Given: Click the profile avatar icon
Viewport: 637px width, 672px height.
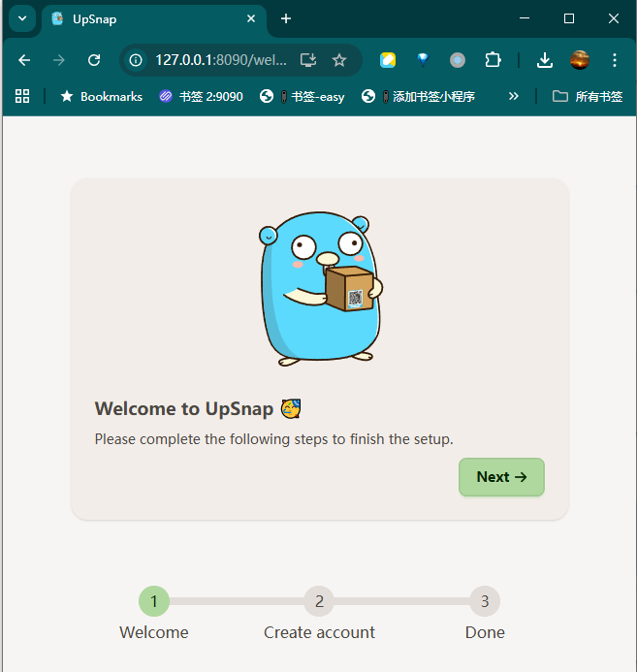Looking at the screenshot, I should (580, 60).
